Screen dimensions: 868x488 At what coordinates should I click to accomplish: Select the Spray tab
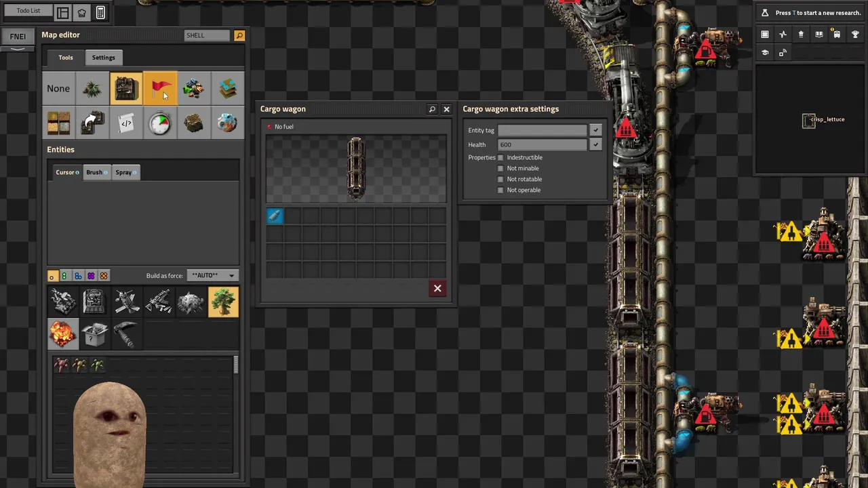pyautogui.click(x=126, y=172)
